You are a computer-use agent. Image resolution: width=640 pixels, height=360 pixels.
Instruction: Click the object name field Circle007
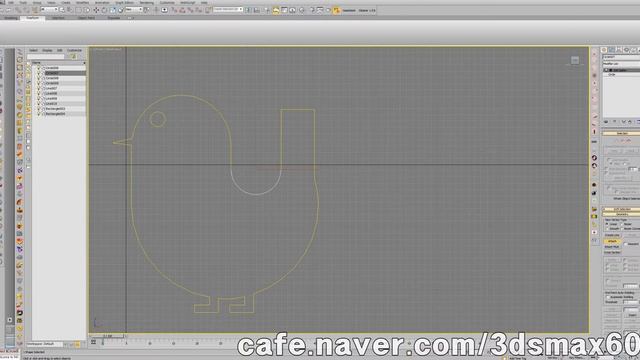pos(621,57)
